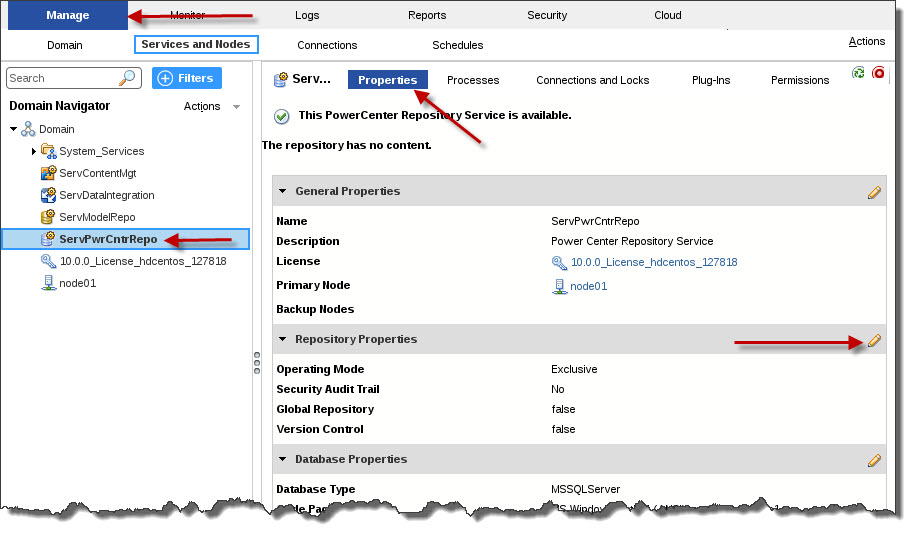Select ServPwrCntrRepo in the tree
Viewport: 912px width, 541px height.
(x=108, y=239)
